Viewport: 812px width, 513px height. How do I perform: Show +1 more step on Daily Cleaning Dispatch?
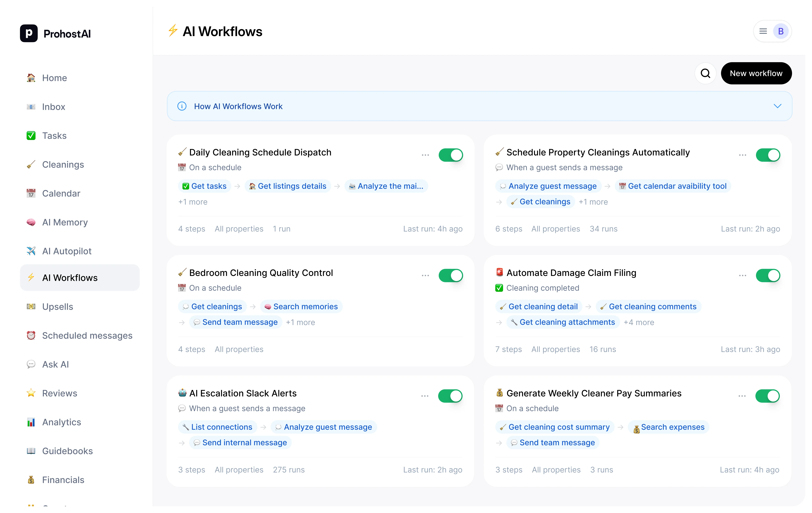(193, 202)
